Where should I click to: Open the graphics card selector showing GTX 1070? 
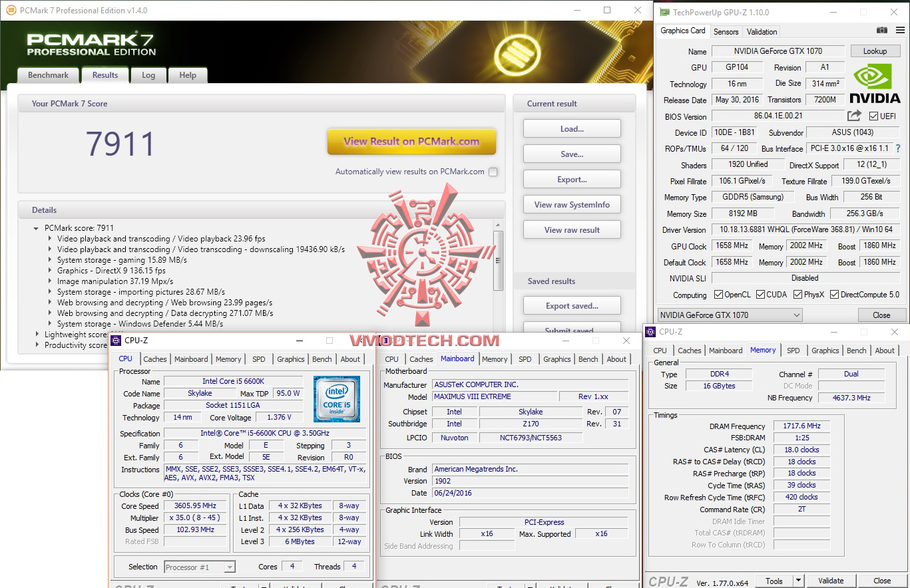coord(728,315)
